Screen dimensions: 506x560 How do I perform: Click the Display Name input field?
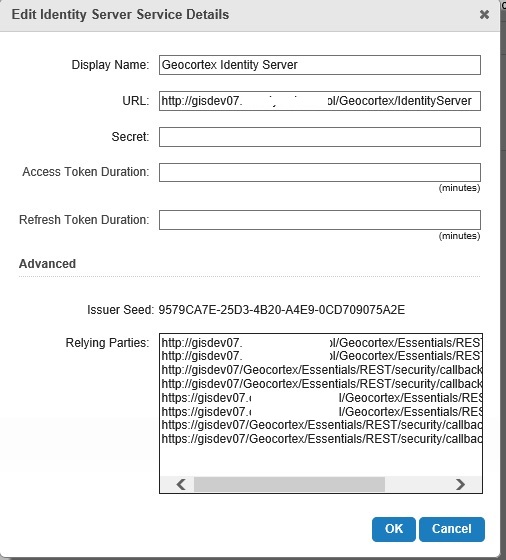(x=320, y=65)
